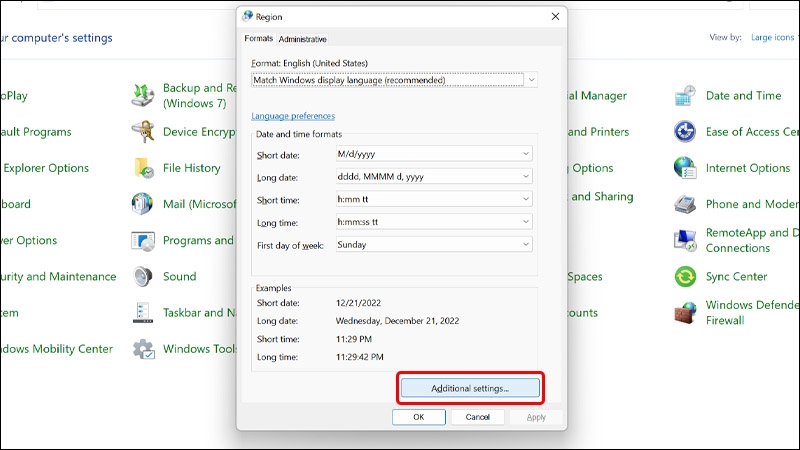
Task: Open the Short date format dropdown
Action: click(x=526, y=153)
